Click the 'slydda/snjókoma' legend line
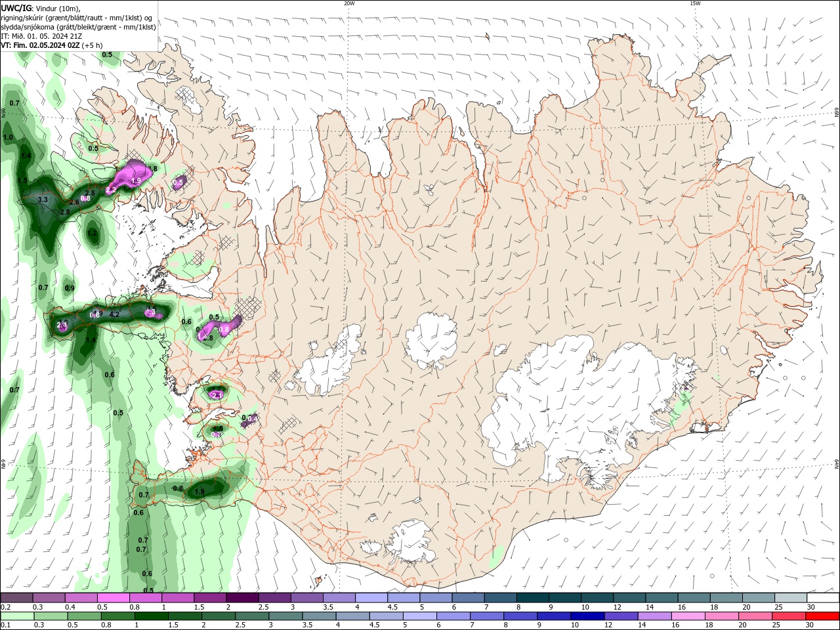 coord(78,27)
